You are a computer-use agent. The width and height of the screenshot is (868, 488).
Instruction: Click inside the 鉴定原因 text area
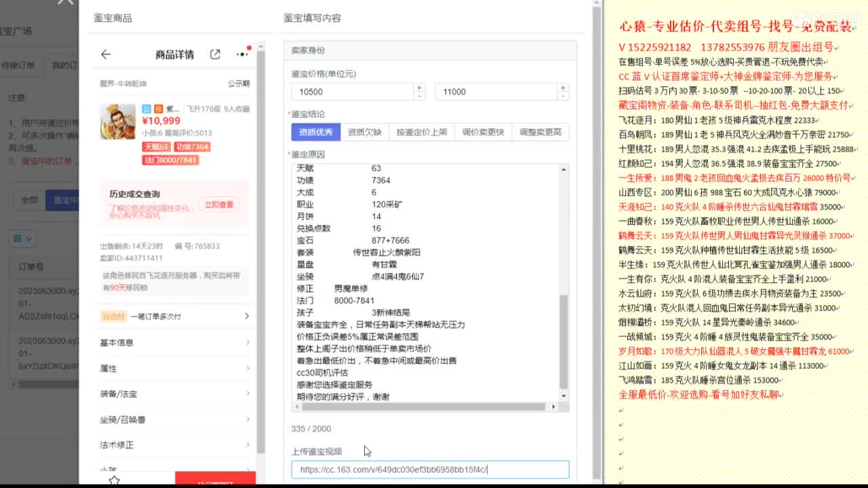click(425, 283)
